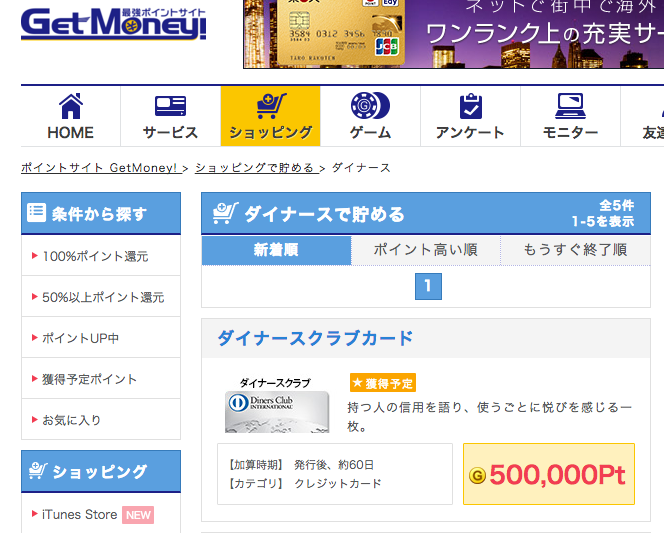The height and width of the screenshot is (533, 664).
Task: Click the NEW badge beside iTunes Store
Action: pos(138,515)
